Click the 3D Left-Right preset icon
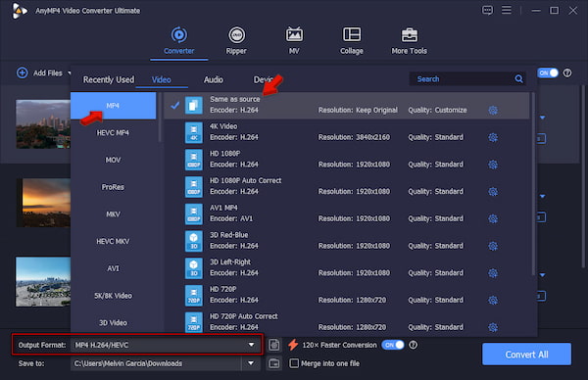The width and height of the screenshot is (588, 380). (193, 268)
